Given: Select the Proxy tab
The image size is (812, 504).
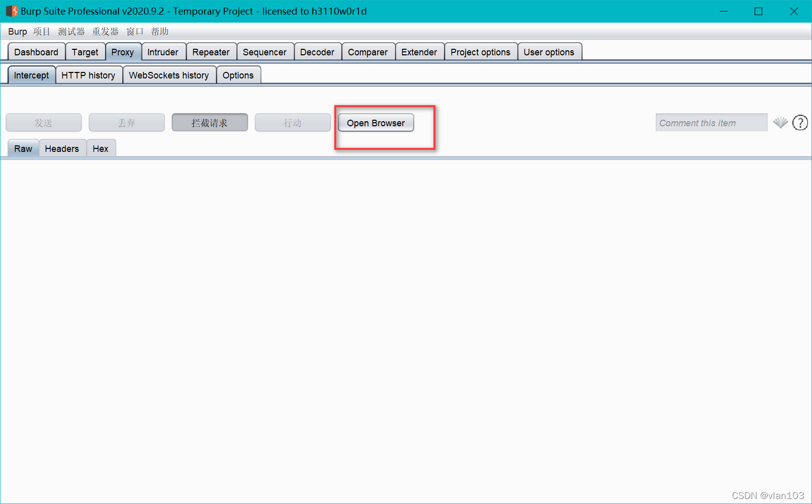Looking at the screenshot, I should point(123,52).
